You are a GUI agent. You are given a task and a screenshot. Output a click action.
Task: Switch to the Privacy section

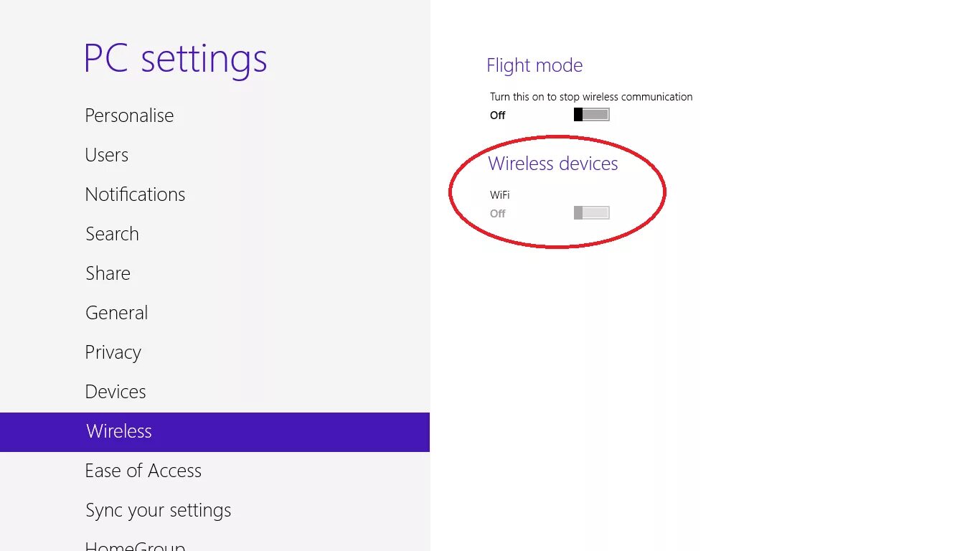113,352
